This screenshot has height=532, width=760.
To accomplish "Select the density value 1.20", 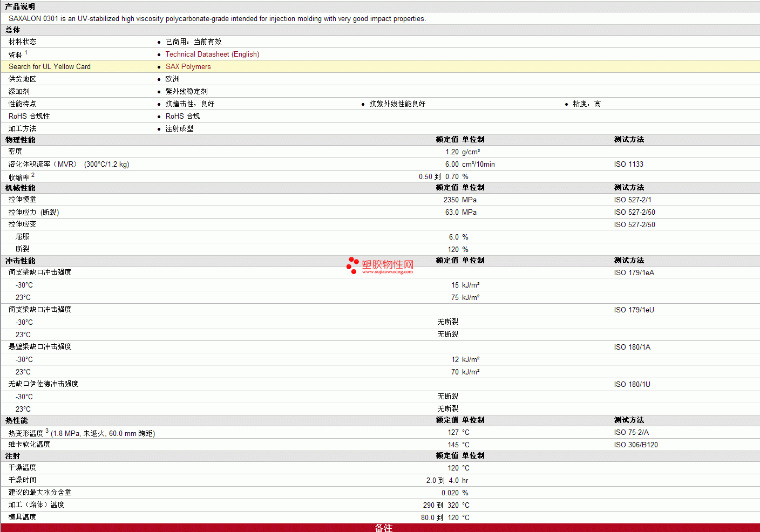I will 452,152.
